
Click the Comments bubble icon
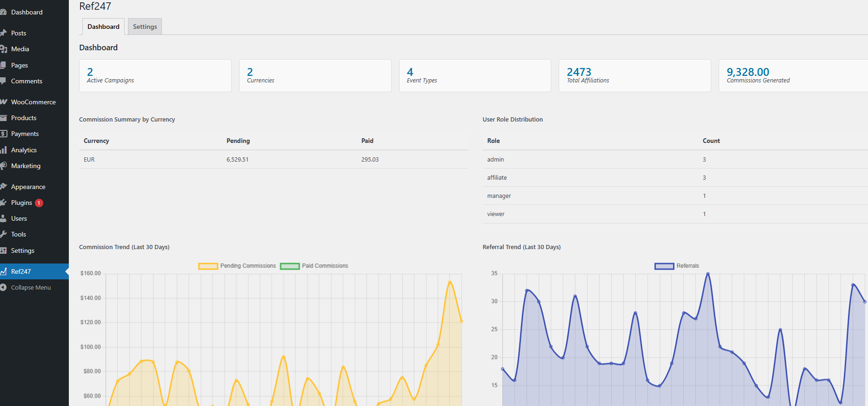point(3,81)
